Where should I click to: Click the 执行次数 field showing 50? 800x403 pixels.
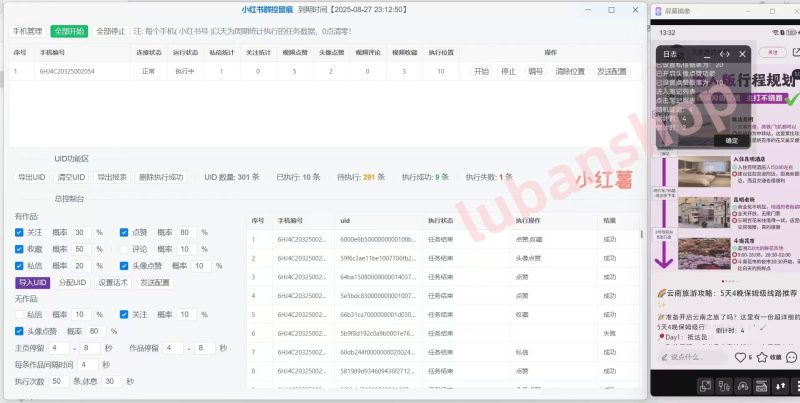coord(59,382)
